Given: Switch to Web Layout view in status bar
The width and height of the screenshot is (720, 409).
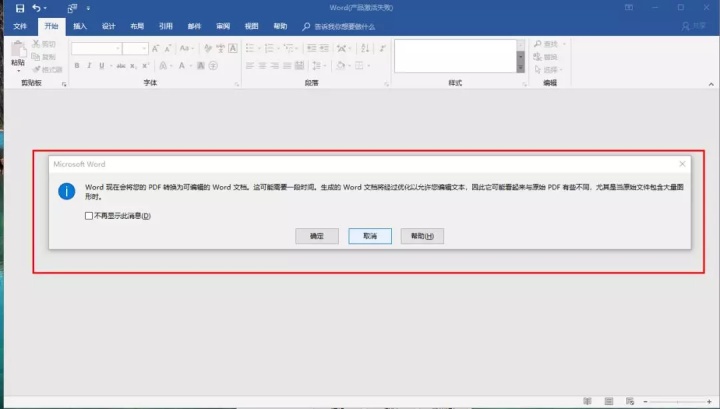Looking at the screenshot, I should pyautogui.click(x=630, y=401).
